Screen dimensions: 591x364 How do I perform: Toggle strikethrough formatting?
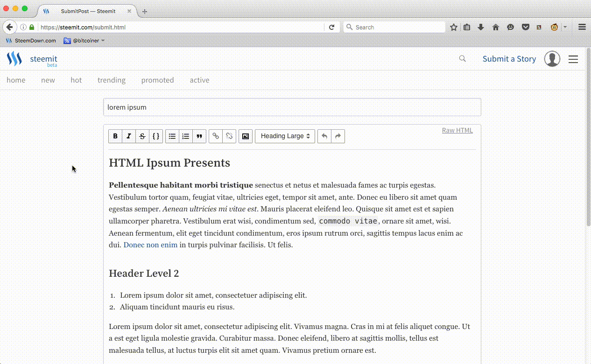coord(142,136)
